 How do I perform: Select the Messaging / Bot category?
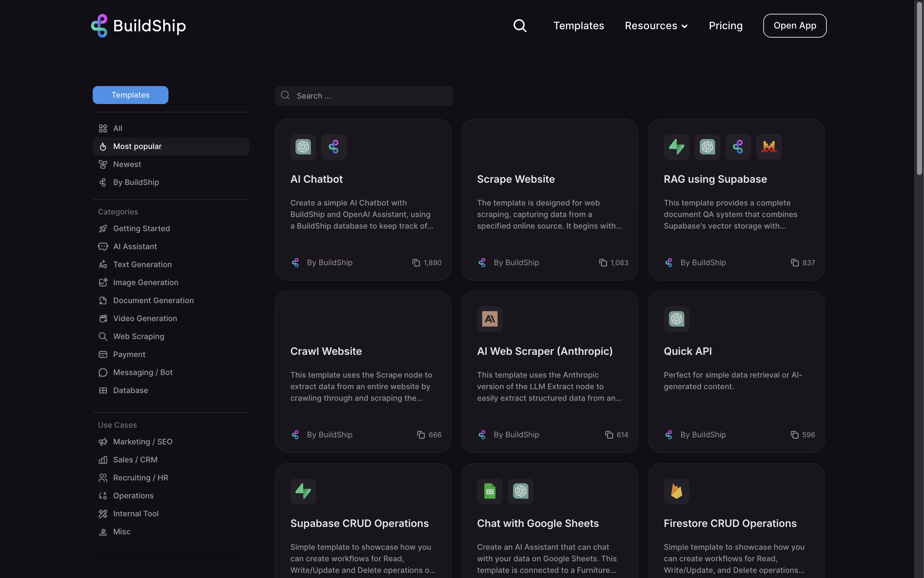[171, 372]
